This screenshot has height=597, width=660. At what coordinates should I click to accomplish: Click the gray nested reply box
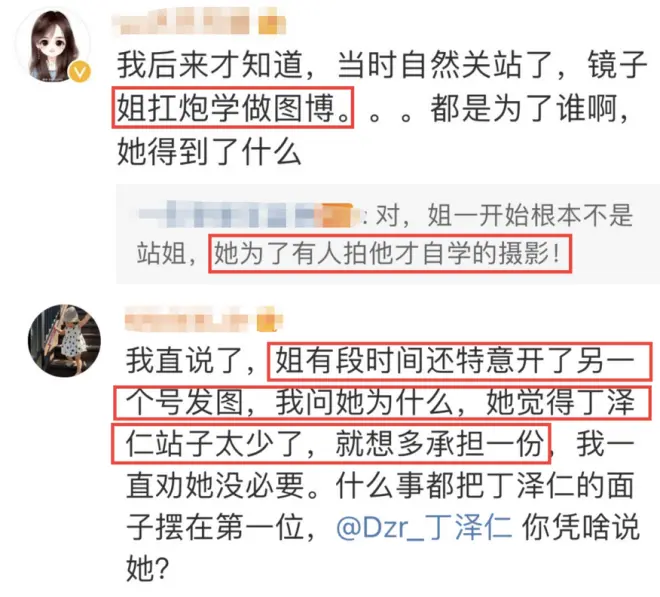click(x=388, y=234)
